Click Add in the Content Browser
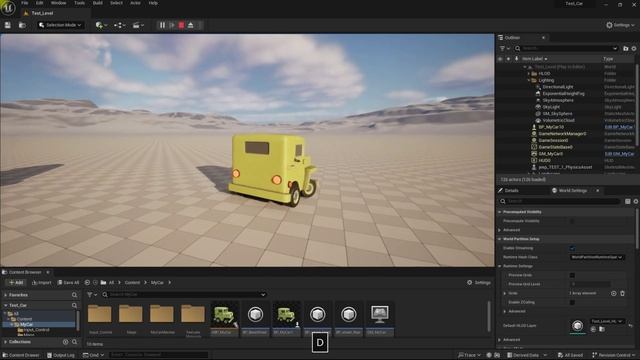This screenshot has height=360, width=640. [16, 282]
